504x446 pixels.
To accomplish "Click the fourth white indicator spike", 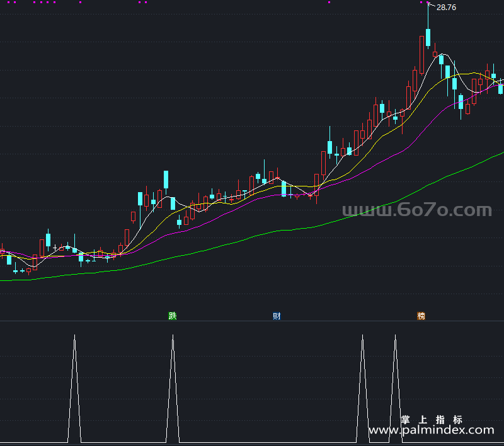I will pos(396,389).
